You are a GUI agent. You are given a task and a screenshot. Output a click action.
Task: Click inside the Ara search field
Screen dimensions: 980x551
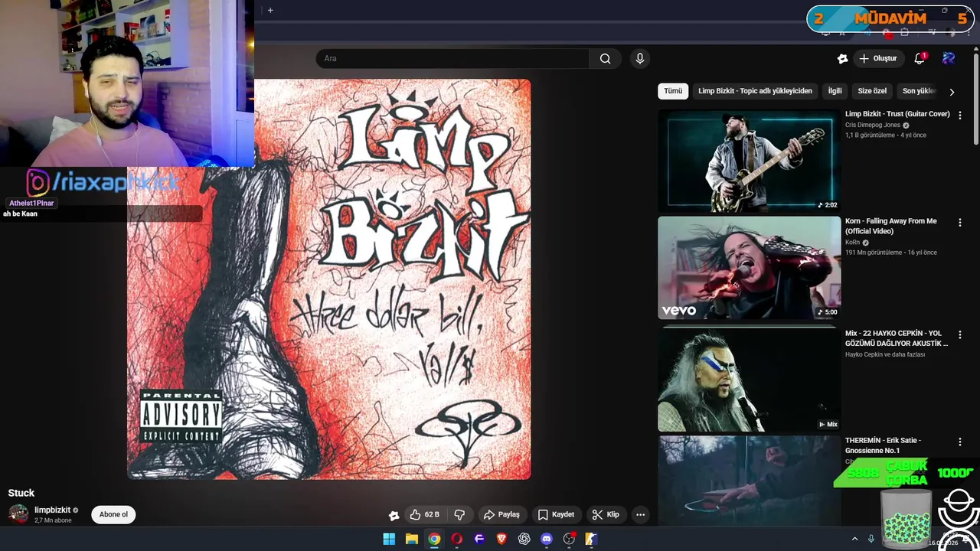click(452, 59)
